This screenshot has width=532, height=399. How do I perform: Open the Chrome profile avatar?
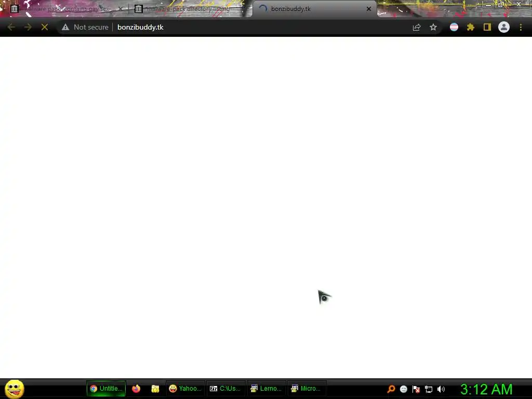pyautogui.click(x=504, y=27)
